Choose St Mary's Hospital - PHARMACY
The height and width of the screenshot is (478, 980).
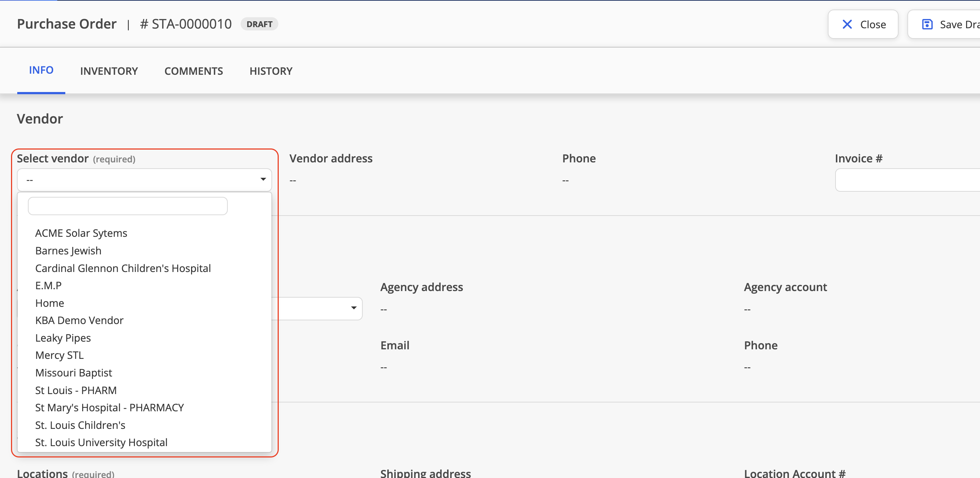[x=109, y=407]
